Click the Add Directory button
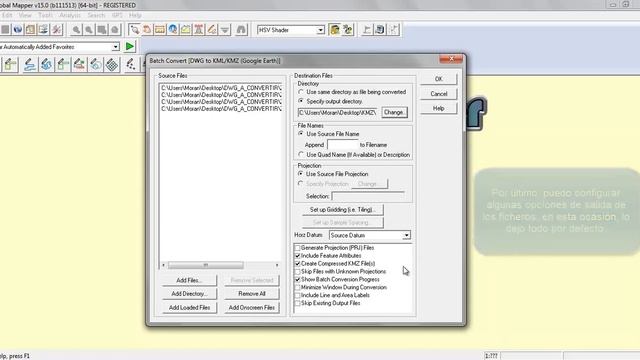Image resolution: width=640 pixels, height=360 pixels. (x=189, y=294)
